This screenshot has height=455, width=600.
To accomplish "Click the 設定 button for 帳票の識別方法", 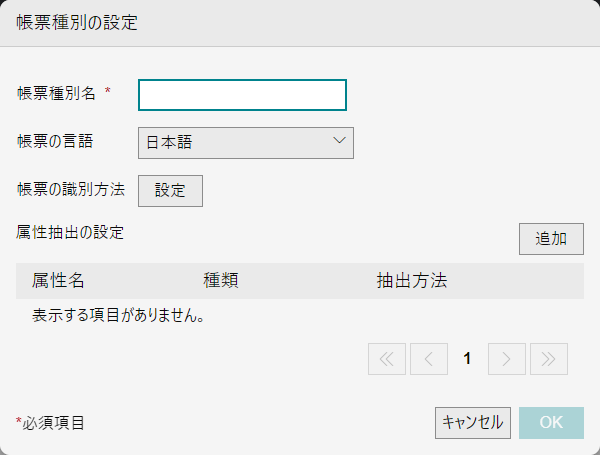I will [170, 191].
